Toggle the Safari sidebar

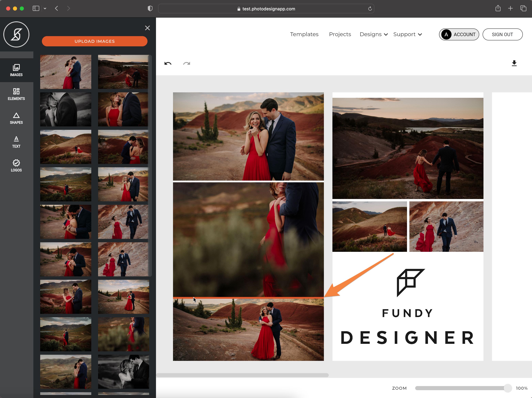click(36, 8)
